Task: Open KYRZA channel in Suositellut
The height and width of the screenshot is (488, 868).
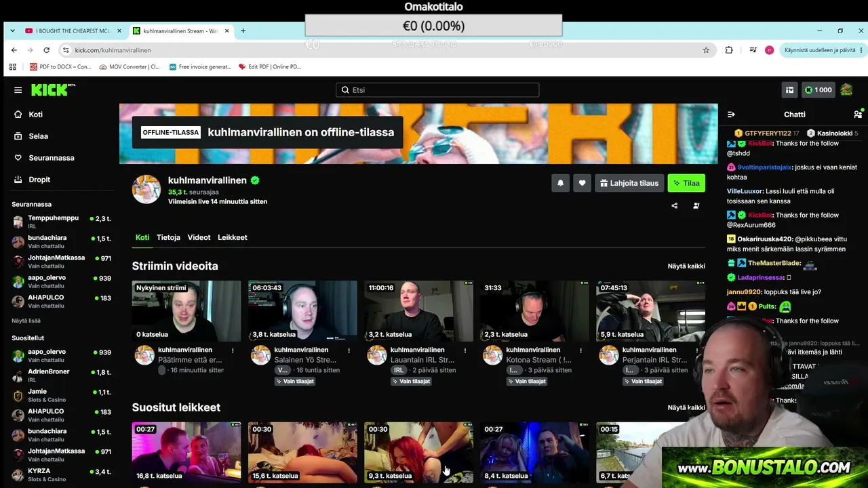Action: point(61,474)
